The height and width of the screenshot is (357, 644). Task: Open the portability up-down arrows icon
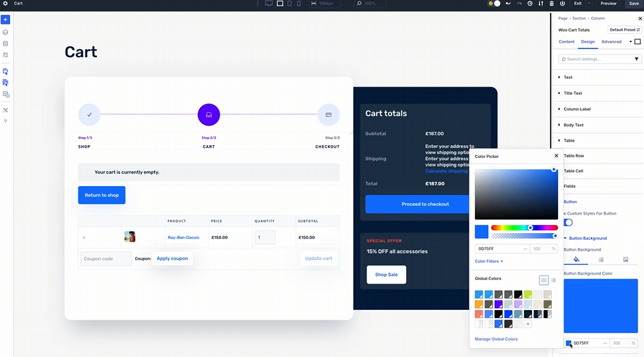coord(540,3)
